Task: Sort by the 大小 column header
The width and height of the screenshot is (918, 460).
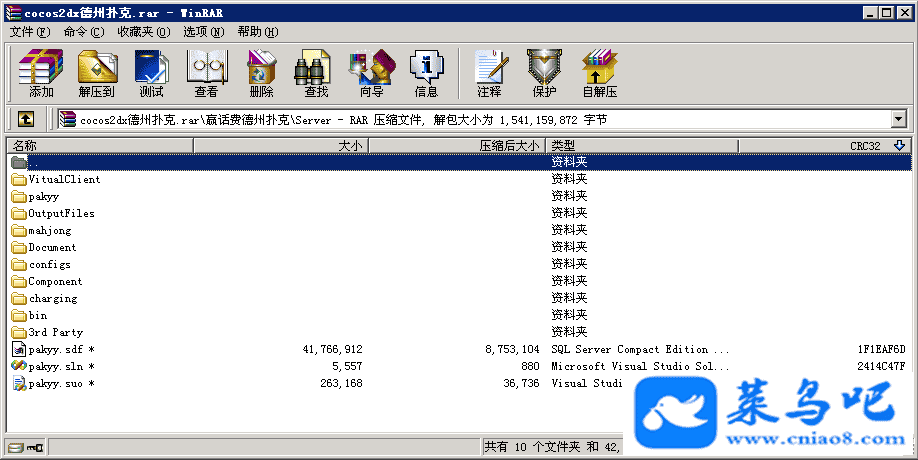Action: [281, 146]
